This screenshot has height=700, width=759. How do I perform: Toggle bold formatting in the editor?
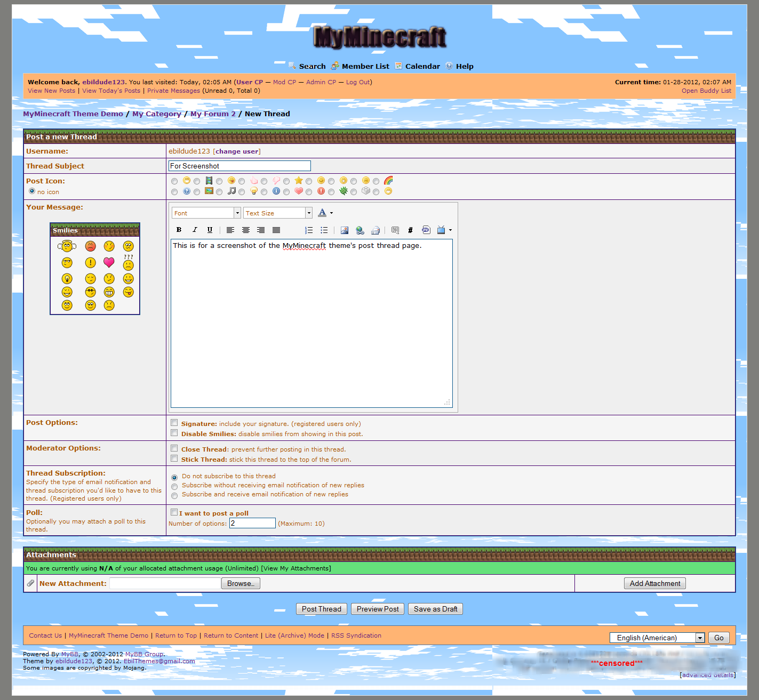(179, 230)
